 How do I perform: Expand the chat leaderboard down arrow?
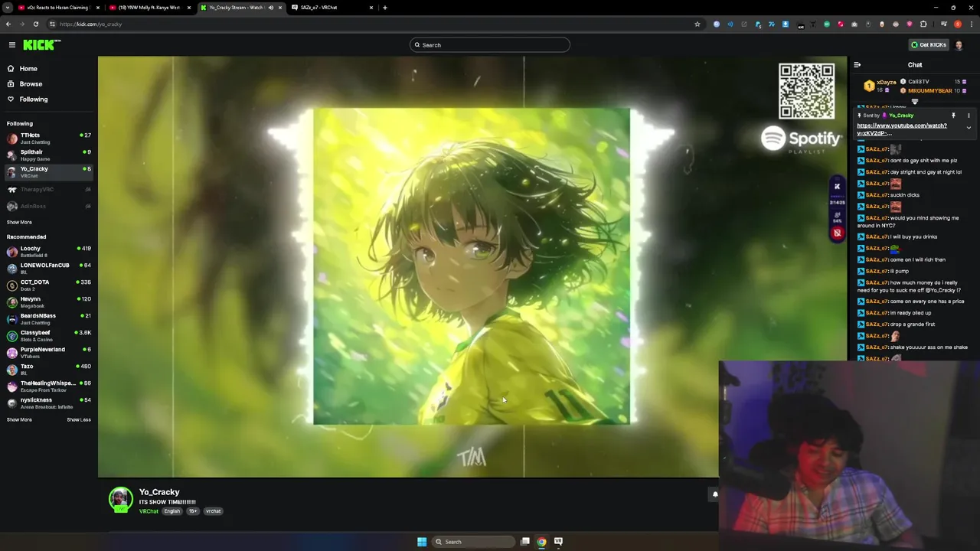tap(915, 102)
